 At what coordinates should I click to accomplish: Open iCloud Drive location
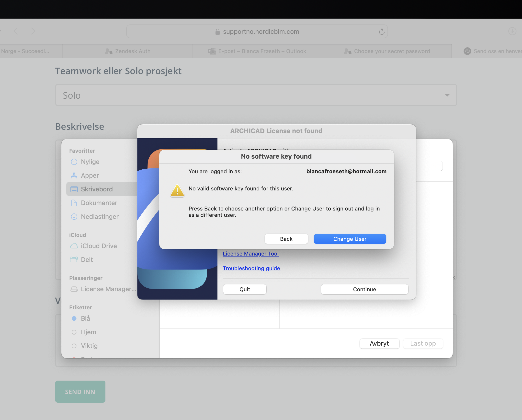click(99, 246)
